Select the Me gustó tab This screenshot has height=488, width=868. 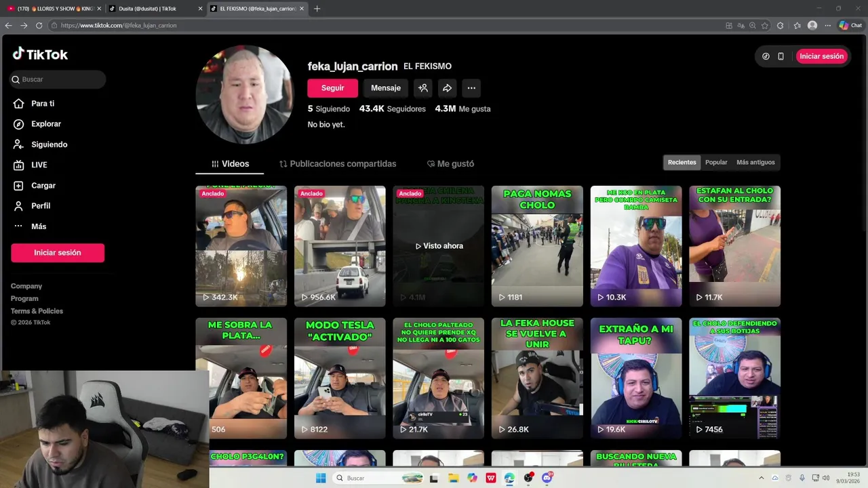(450, 164)
